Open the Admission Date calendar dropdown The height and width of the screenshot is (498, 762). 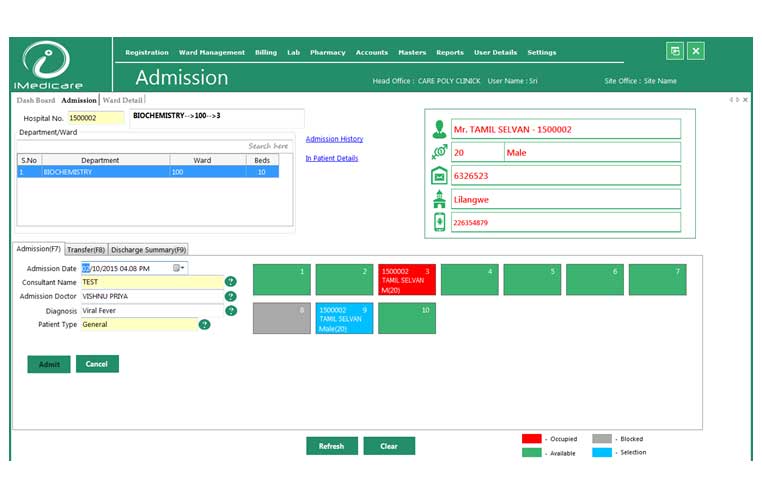[x=179, y=268]
